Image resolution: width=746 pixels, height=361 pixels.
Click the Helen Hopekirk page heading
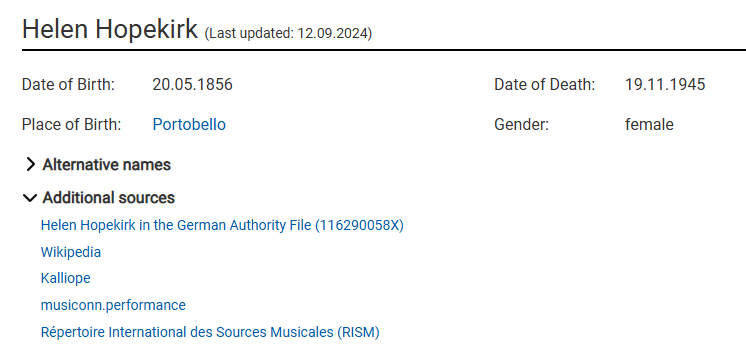pyautogui.click(x=109, y=29)
